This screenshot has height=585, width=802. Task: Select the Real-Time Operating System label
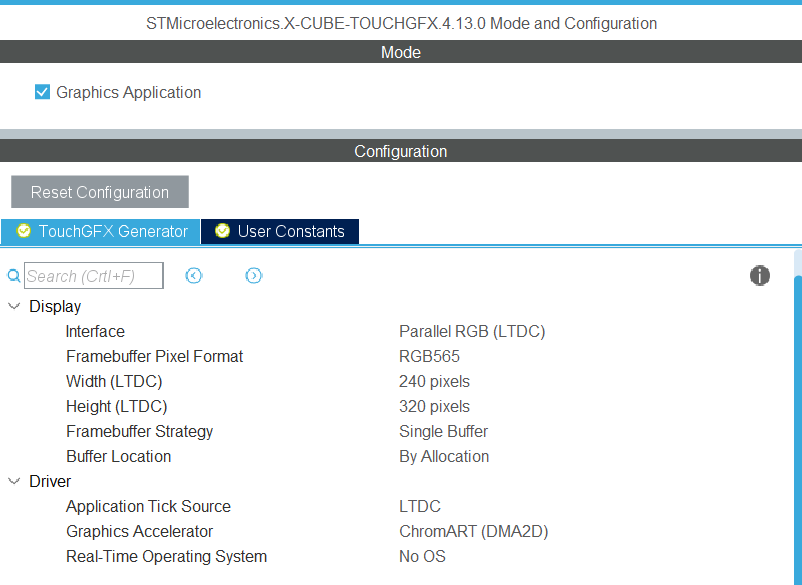(x=166, y=556)
